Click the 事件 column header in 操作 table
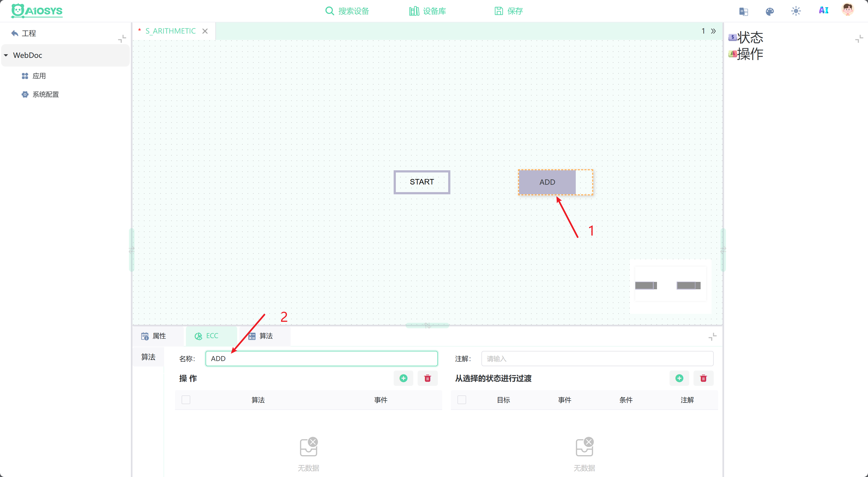 point(381,400)
